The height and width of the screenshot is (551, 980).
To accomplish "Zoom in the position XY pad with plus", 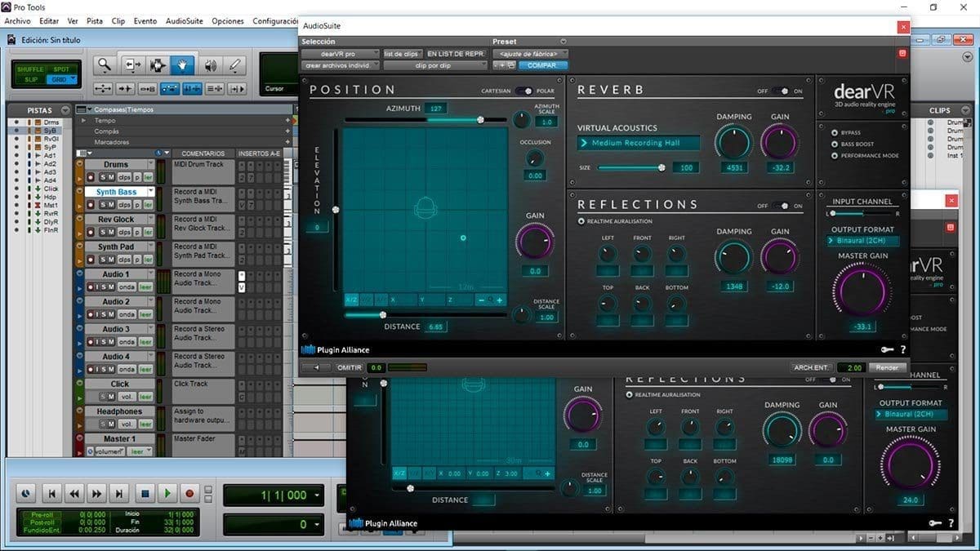I will pos(500,300).
